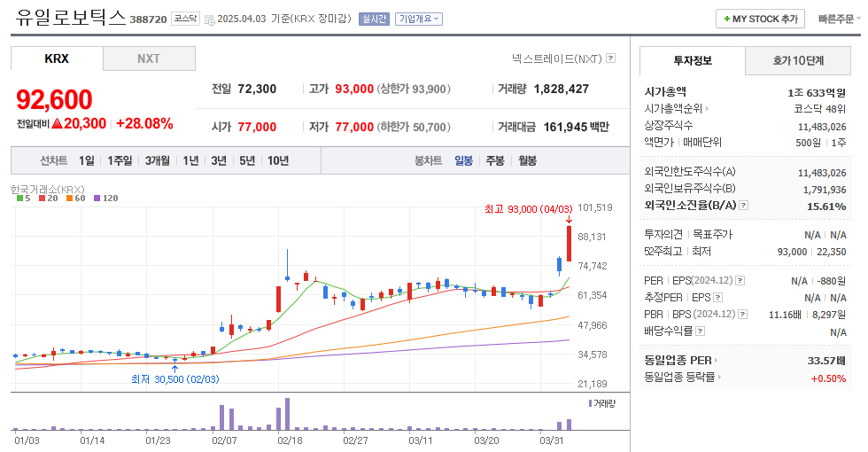Switch to the KRX tab
The height and width of the screenshot is (452, 868).
pos(57,58)
